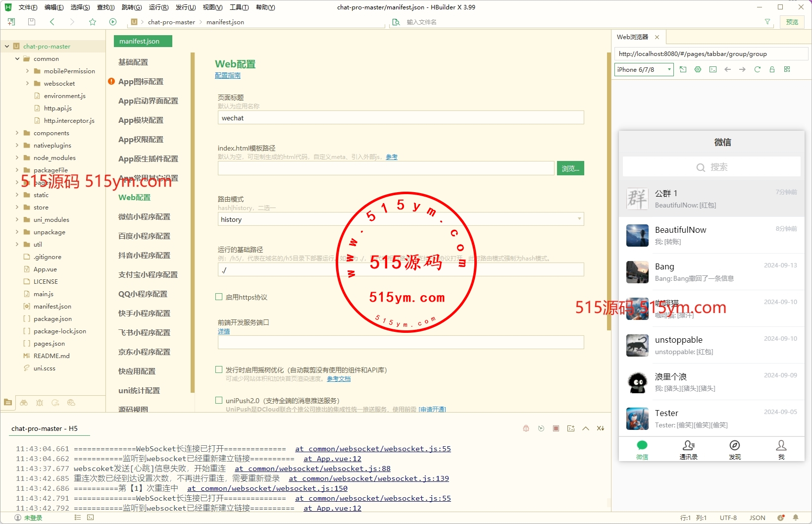Open the BeautifulNow chat conversation
Image resolution: width=812 pixels, height=524 pixels.
coord(711,235)
